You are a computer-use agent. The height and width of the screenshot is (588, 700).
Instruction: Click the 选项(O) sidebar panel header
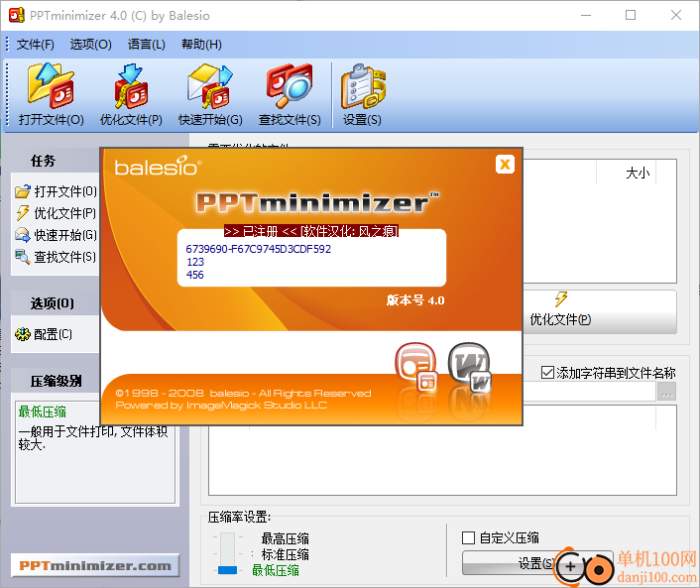pyautogui.click(x=56, y=303)
